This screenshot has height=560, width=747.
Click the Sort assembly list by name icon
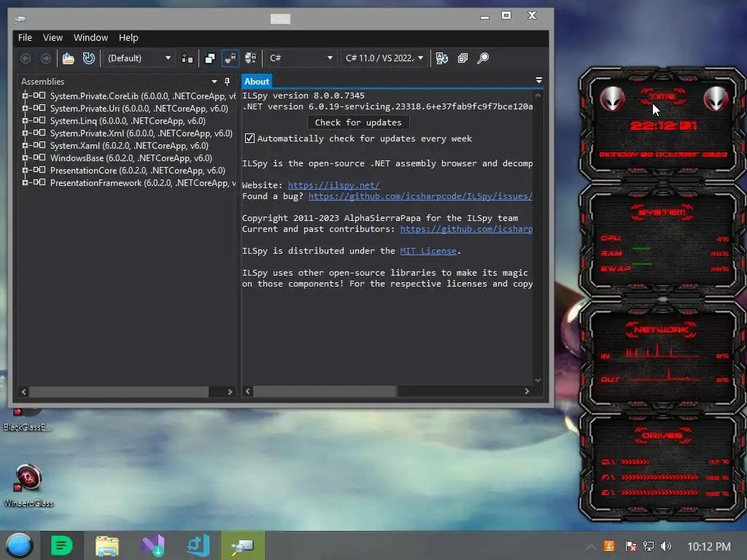click(441, 58)
